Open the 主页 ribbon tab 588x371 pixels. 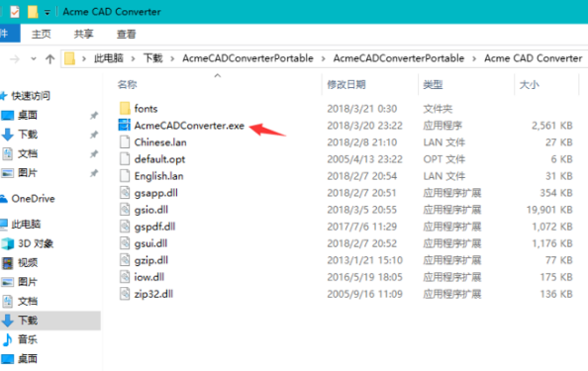[42, 34]
